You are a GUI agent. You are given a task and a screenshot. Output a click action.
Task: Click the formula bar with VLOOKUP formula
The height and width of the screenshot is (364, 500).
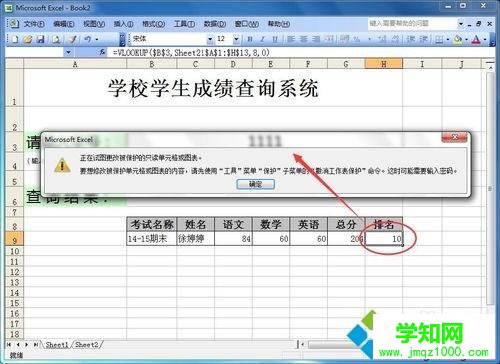pos(300,52)
